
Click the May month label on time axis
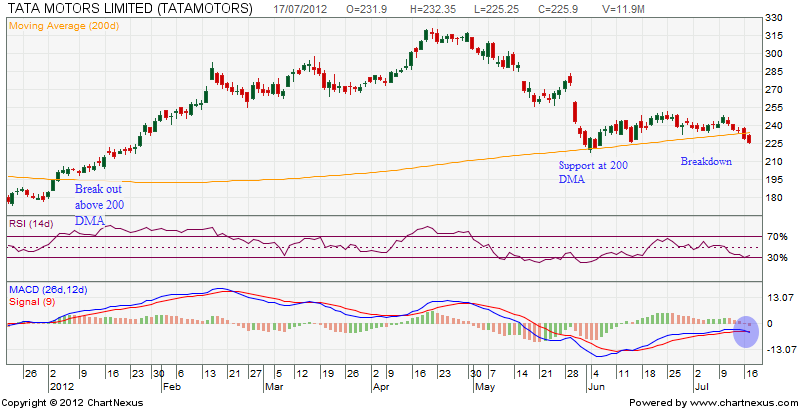tap(485, 387)
